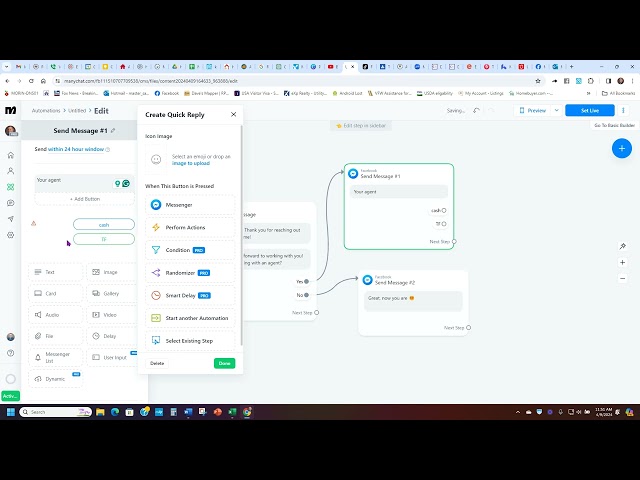The image size is (640, 480).
Task: Choose the Smart Delay PRO option
Action: [190, 296]
